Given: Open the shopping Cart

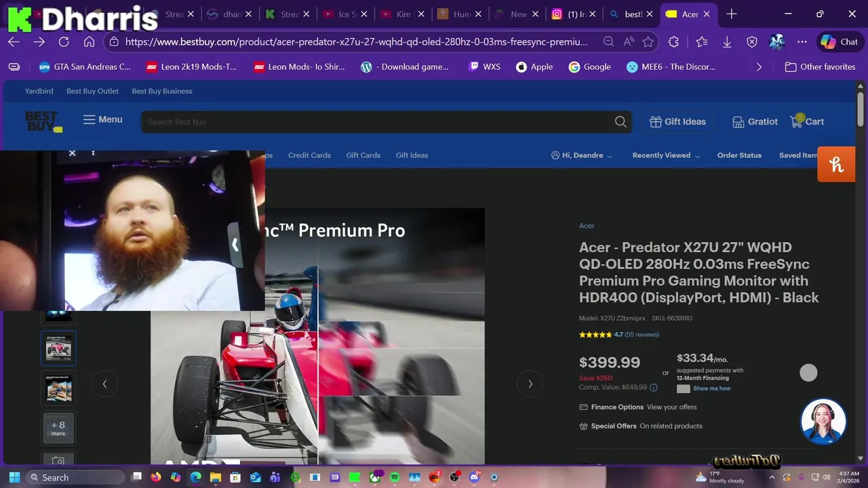Looking at the screenshot, I should click(807, 121).
